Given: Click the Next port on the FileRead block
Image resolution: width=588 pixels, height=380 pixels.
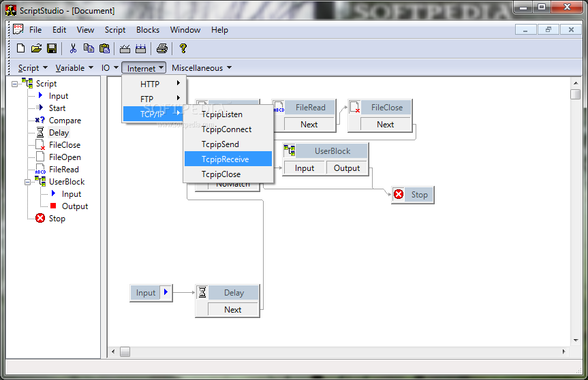Looking at the screenshot, I should (x=309, y=125).
